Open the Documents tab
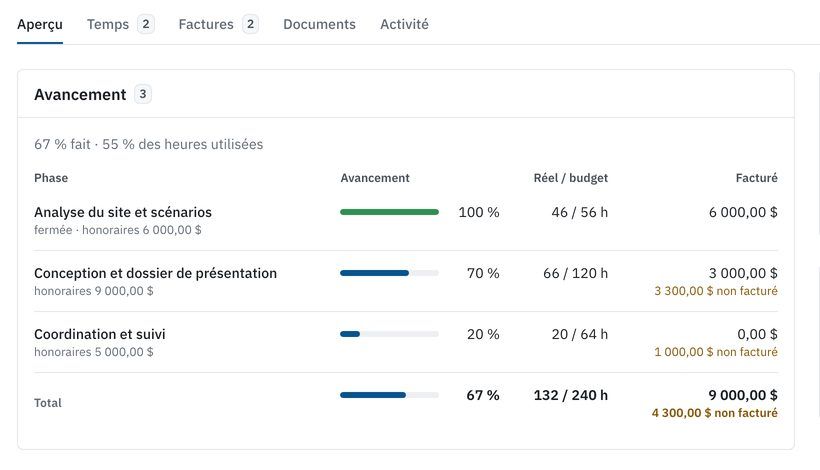Screen dimensions: 820x470 pos(320,25)
